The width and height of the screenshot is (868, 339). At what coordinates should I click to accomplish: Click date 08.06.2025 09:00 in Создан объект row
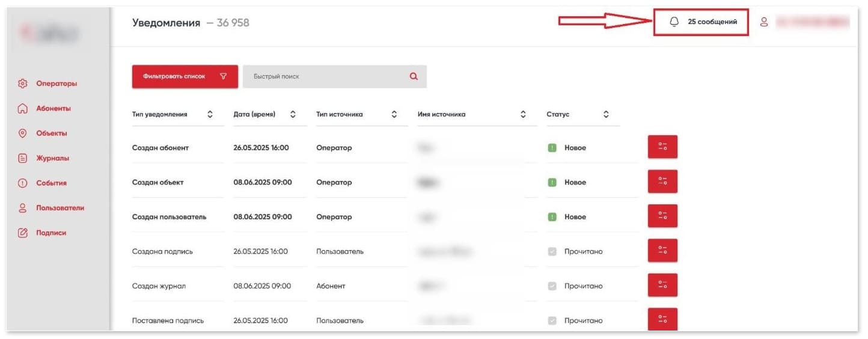(x=263, y=182)
